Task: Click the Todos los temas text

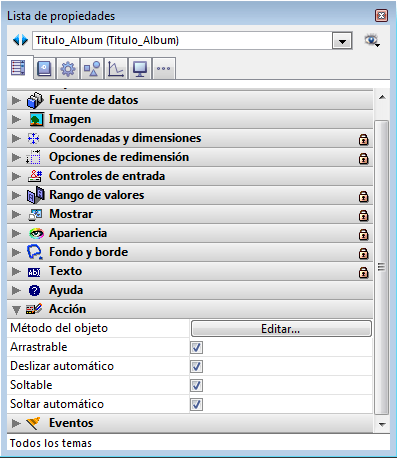Action: [51, 443]
